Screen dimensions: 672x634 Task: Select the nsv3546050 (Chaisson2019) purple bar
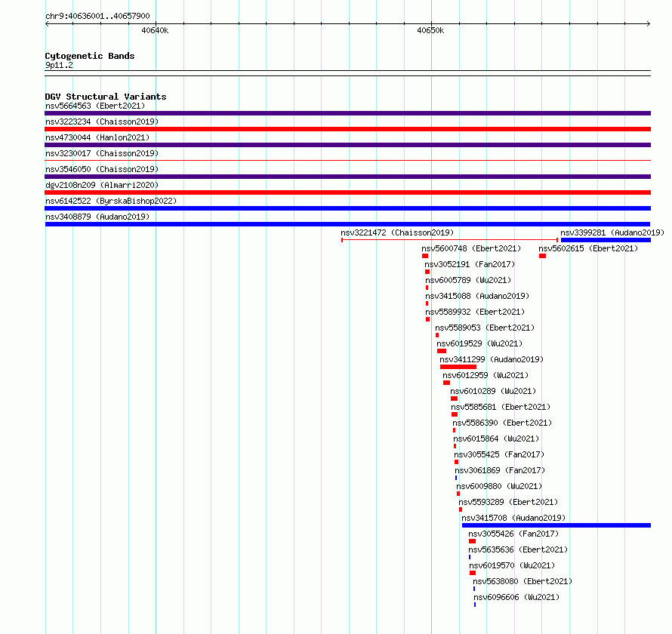pos(347,177)
